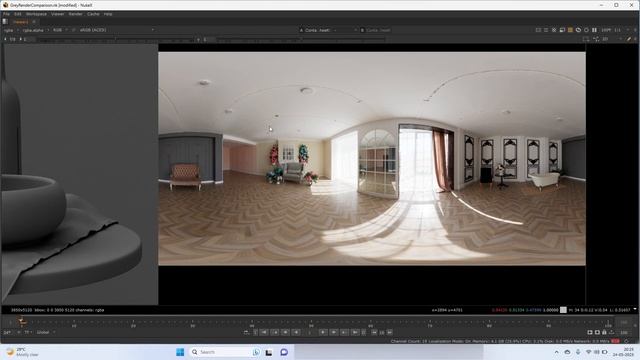Image resolution: width=640 pixels, height=360 pixels.
Task: Open the Workspace menu
Action: pos(36,14)
